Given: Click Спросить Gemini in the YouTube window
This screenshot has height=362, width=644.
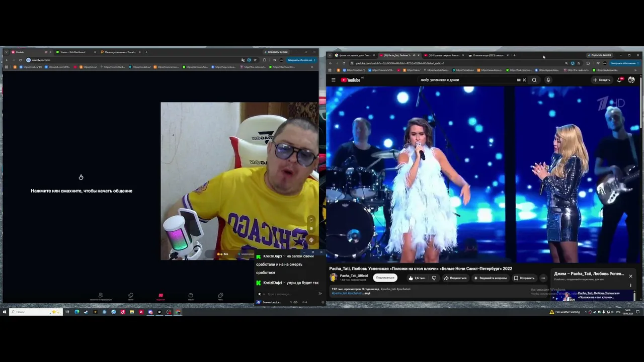Looking at the screenshot, I should pyautogui.click(x=599, y=55).
